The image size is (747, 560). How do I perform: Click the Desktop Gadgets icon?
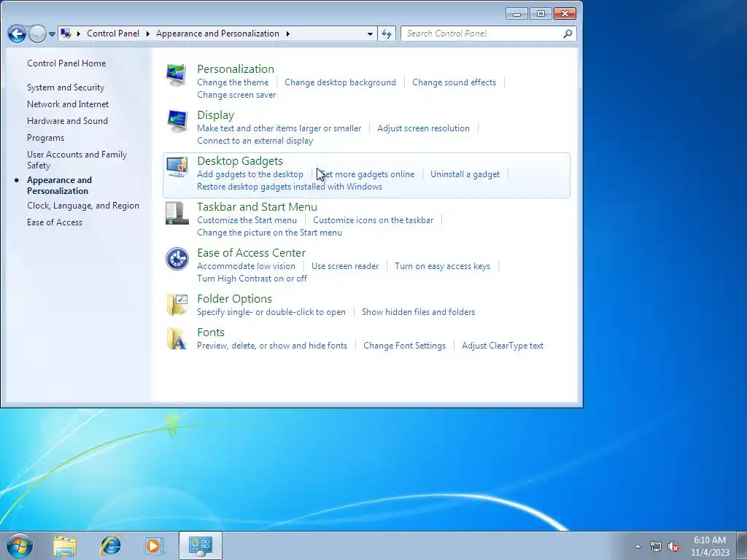[177, 167]
